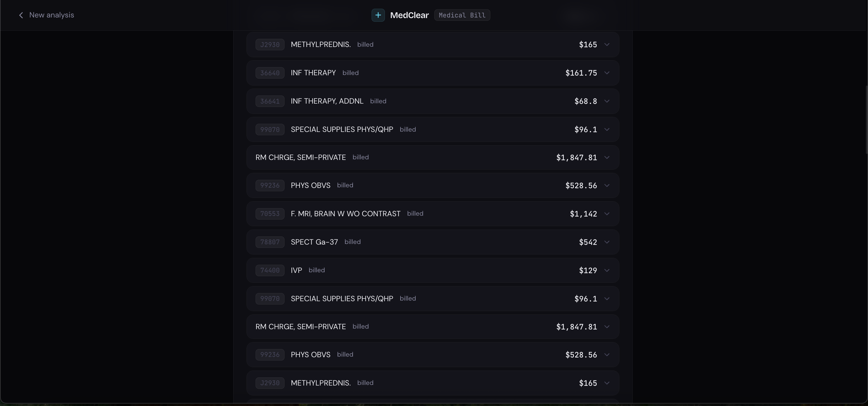Expand the INF THERAPY, ADDNL row chevron

tap(606, 101)
